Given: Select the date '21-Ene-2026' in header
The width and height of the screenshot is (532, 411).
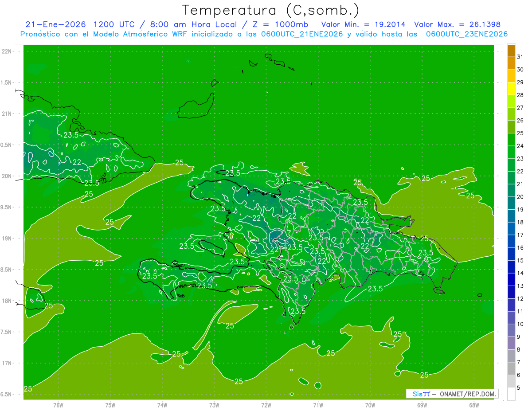Looking at the screenshot, I should tap(55, 24).
